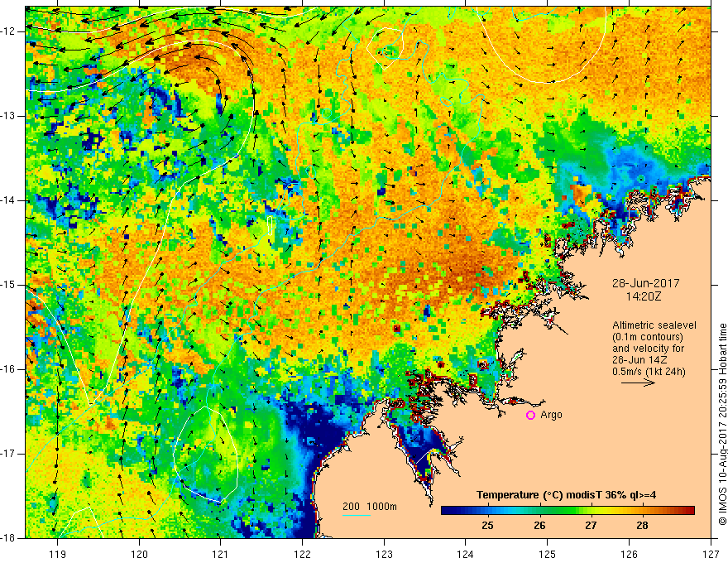Click the Argo text label

(x=551, y=415)
